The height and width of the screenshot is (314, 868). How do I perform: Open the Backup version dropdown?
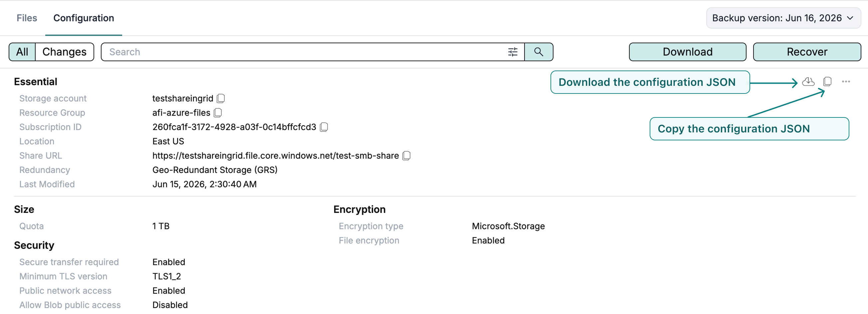[x=783, y=18]
